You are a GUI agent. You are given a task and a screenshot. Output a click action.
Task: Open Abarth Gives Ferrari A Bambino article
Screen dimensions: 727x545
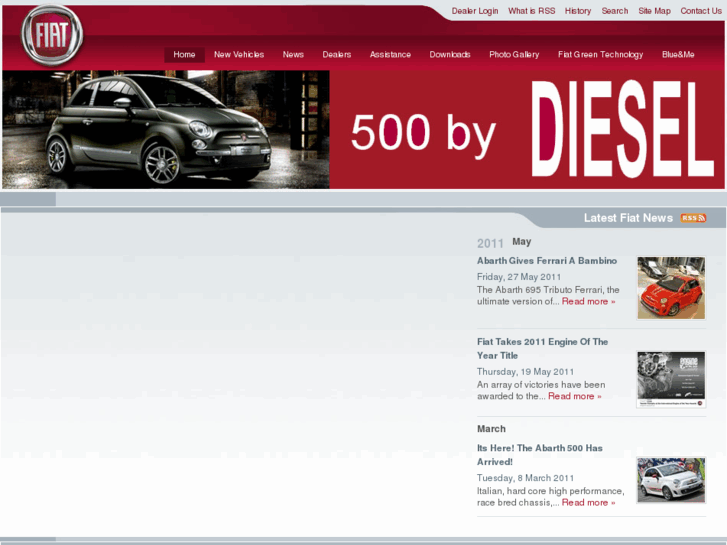(547, 261)
